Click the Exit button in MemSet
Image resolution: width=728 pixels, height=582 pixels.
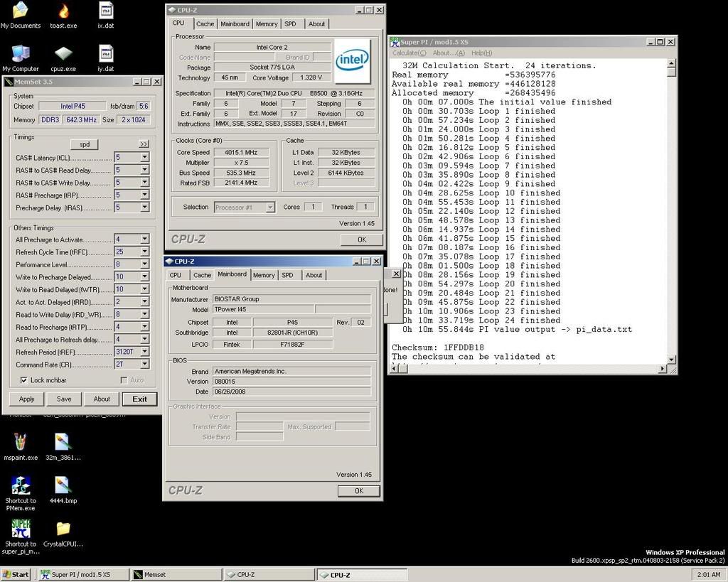click(140, 399)
